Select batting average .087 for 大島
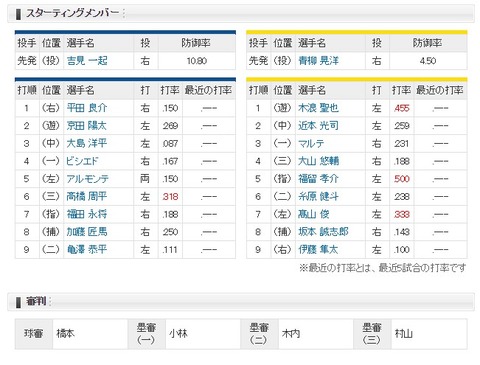480x365 pixels. pos(170,143)
